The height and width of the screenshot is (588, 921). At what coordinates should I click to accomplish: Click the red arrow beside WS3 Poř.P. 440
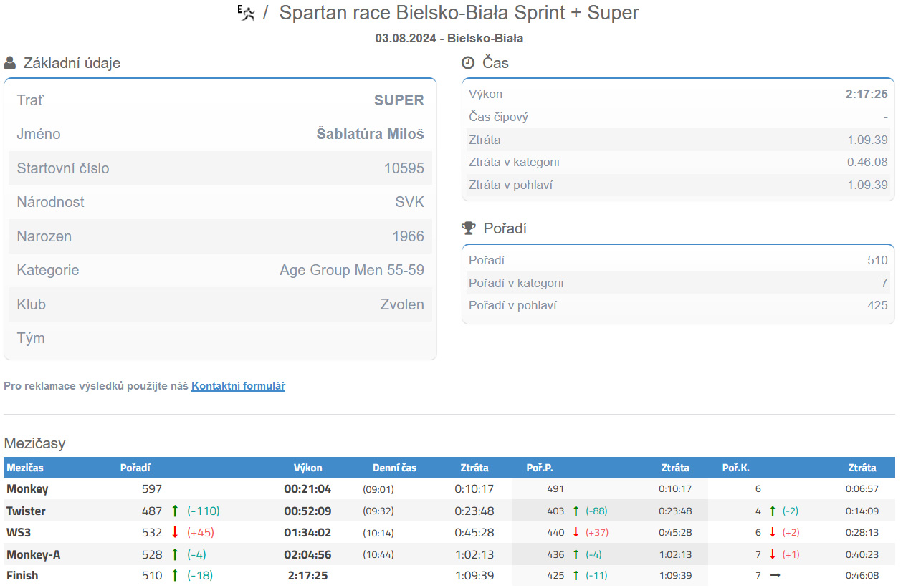(x=575, y=532)
